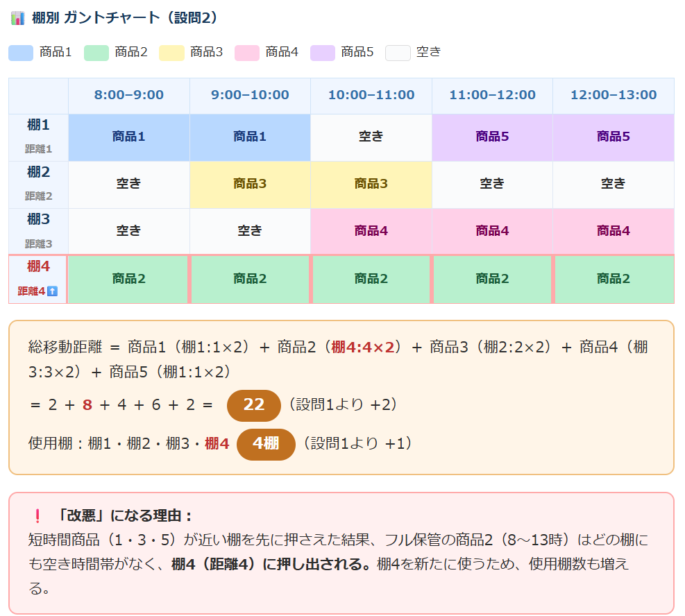Image resolution: width=685 pixels, height=616 pixels.
Task: Click the 空き legend swatch
Action: click(x=398, y=53)
